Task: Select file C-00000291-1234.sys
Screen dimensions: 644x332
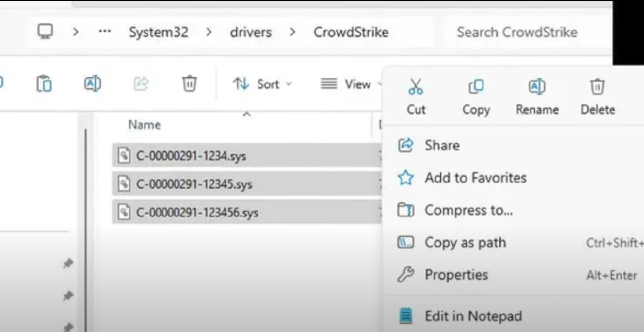Action: click(x=246, y=155)
